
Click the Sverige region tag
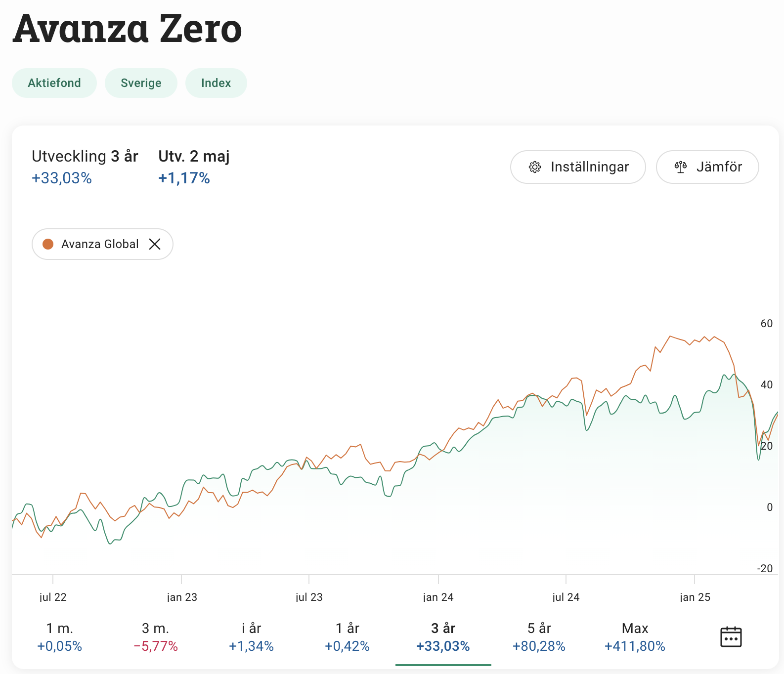[x=141, y=83]
